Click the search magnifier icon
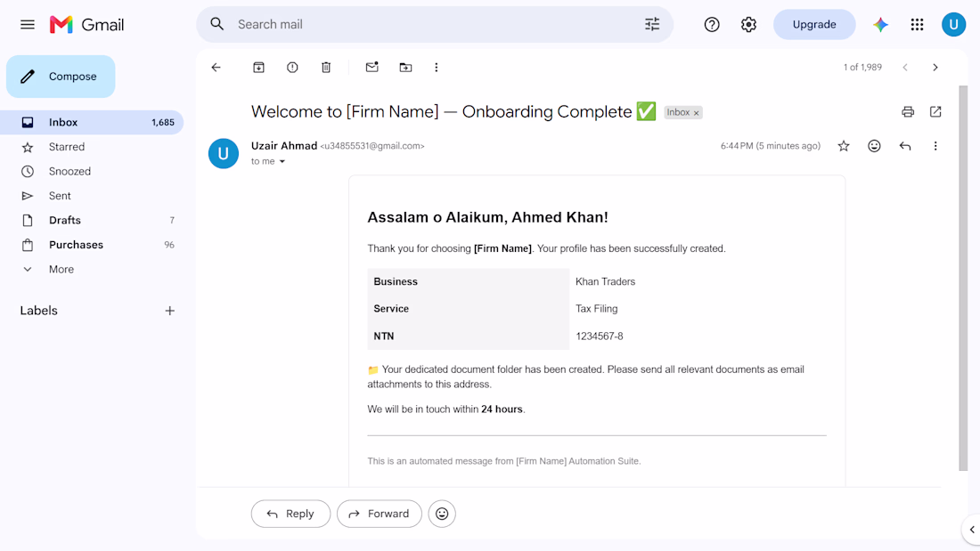This screenshot has height=551, width=980. pyautogui.click(x=216, y=24)
